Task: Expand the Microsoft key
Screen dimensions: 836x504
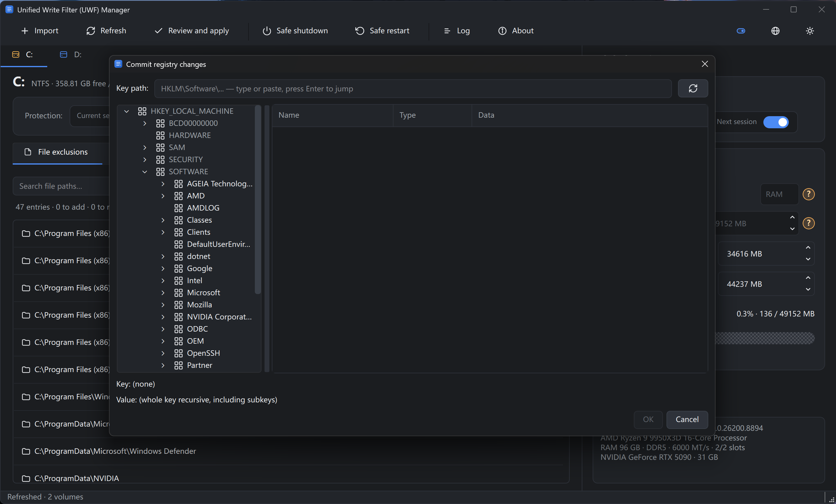Action: (x=163, y=293)
